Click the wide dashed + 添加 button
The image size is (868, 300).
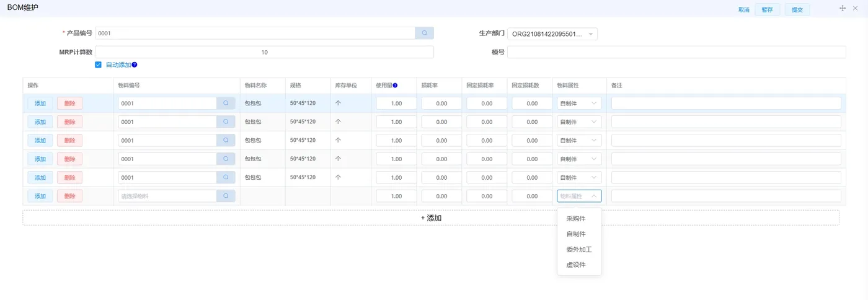[x=431, y=218]
